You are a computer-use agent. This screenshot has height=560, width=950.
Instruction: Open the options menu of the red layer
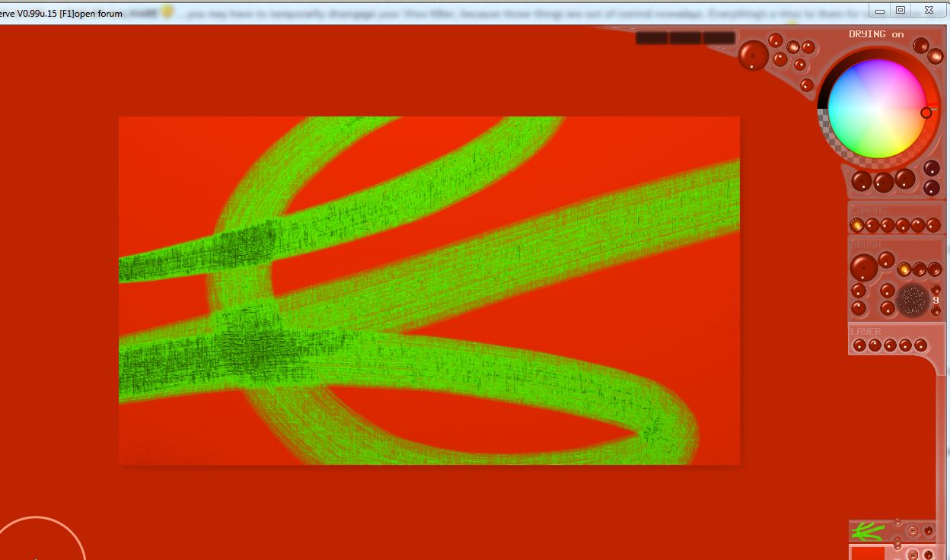pos(913,555)
